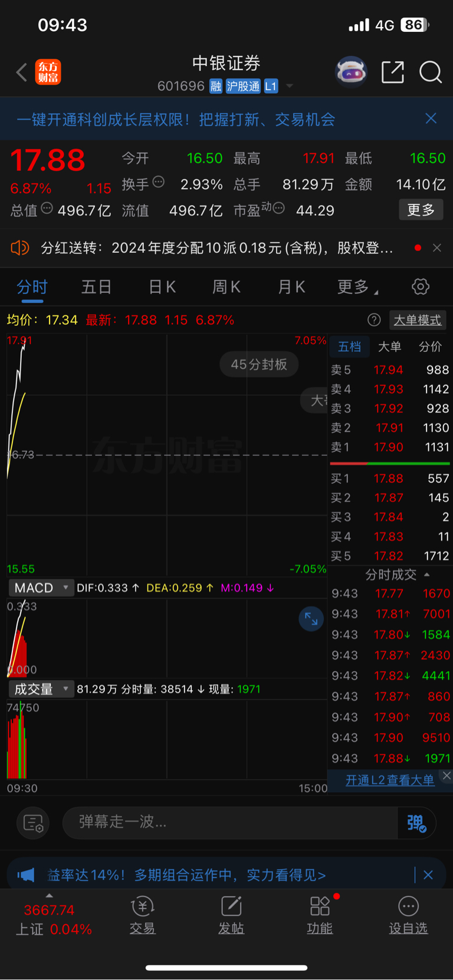Dismiss the 分红送转 notice
The height and width of the screenshot is (980, 453).
(437, 248)
